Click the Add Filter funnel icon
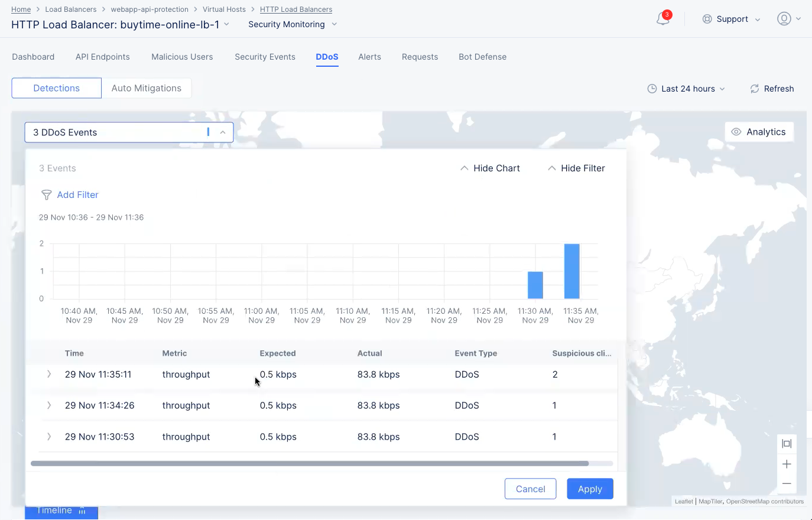 [x=47, y=195]
